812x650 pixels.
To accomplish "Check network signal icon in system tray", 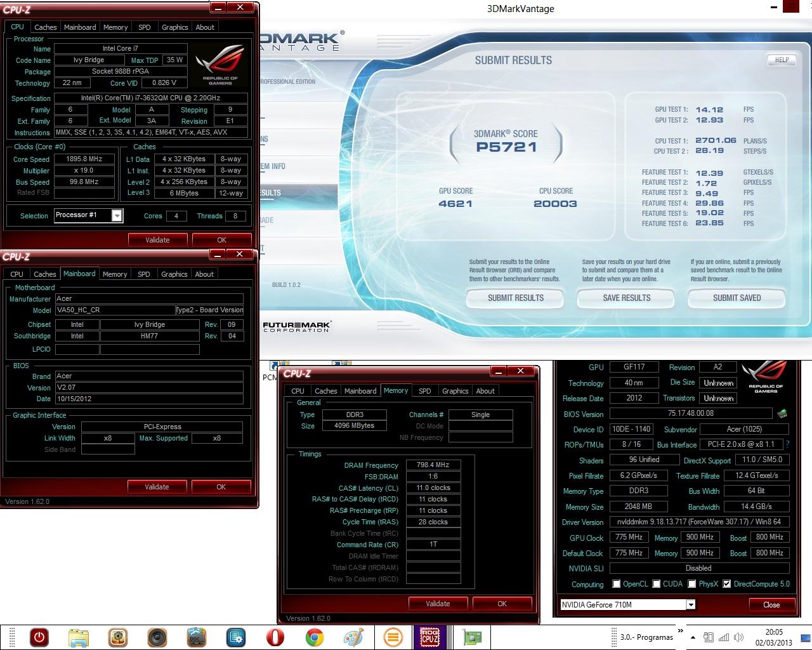I will pos(723,637).
